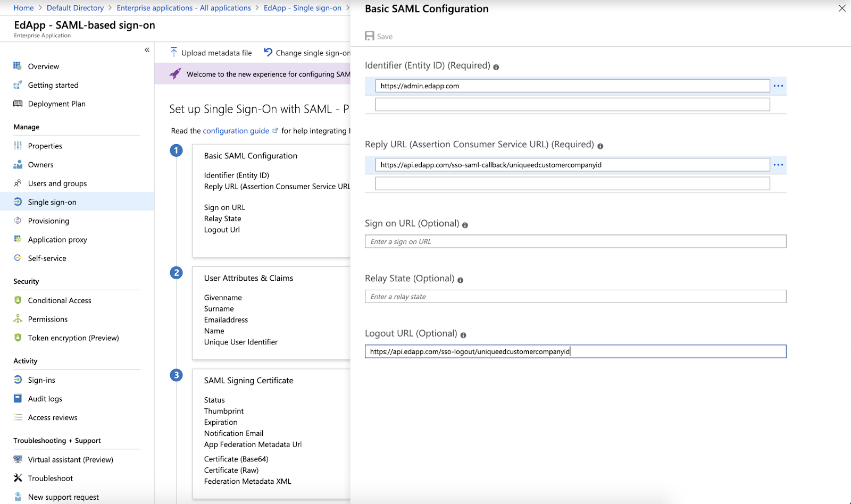Open Default Directory breadcrumb link

tap(75, 8)
